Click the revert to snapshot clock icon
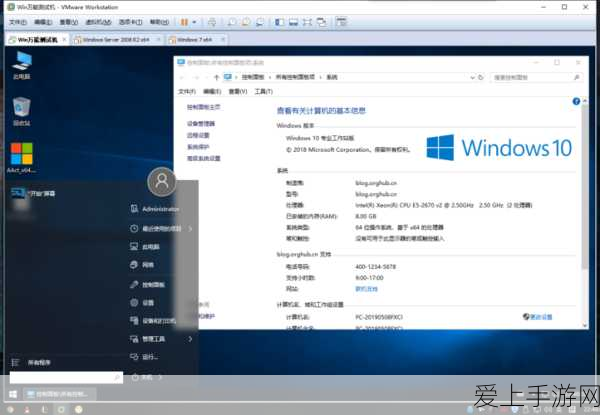The height and width of the screenshot is (415, 600). 246,22
